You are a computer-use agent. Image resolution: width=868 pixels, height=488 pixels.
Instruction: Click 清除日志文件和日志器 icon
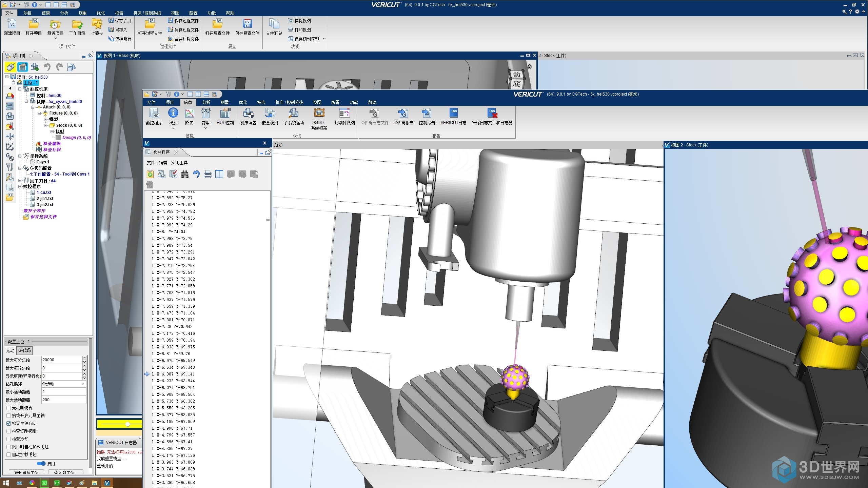(x=492, y=116)
